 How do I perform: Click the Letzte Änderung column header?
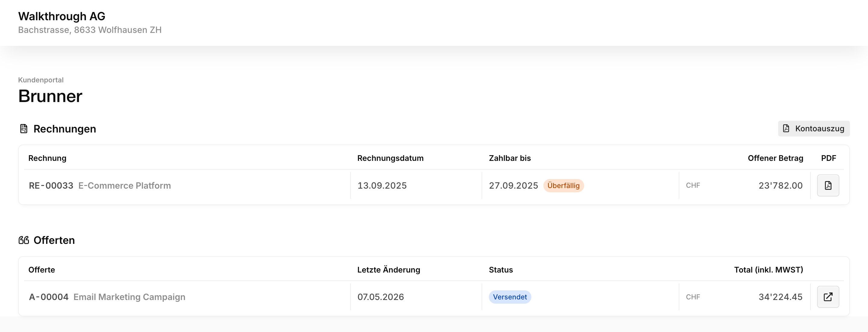click(x=389, y=270)
